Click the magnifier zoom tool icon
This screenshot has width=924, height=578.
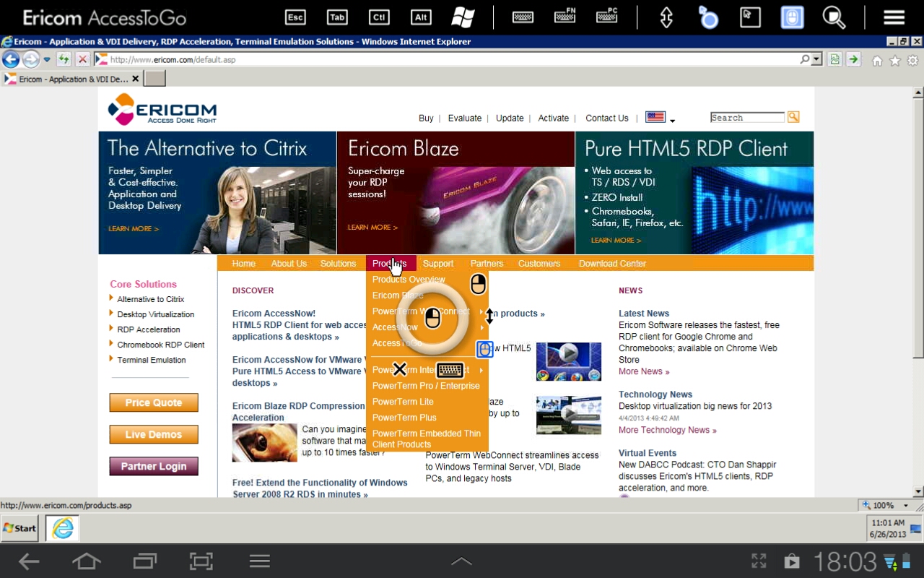click(x=834, y=17)
